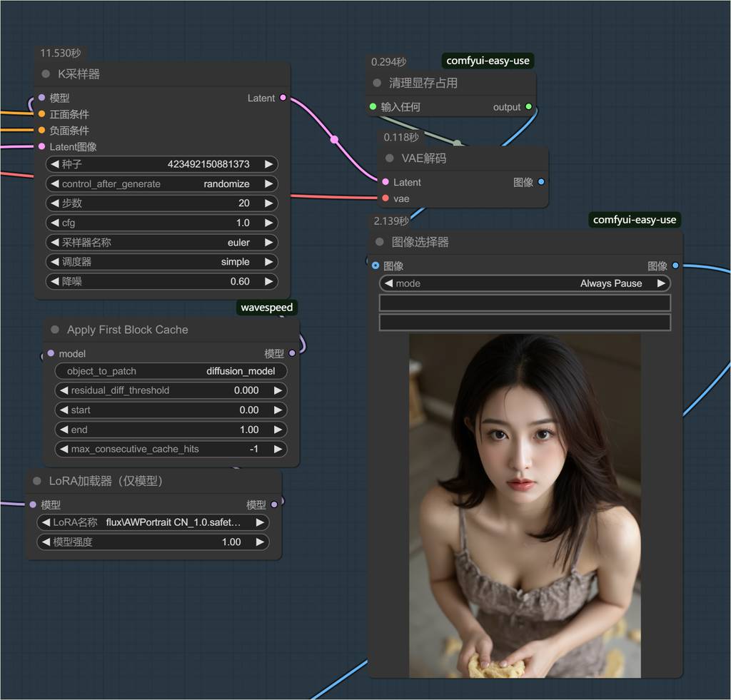Click the 模型 input port on K采样器
Viewport: 731px width, 700px height.
[x=41, y=98]
